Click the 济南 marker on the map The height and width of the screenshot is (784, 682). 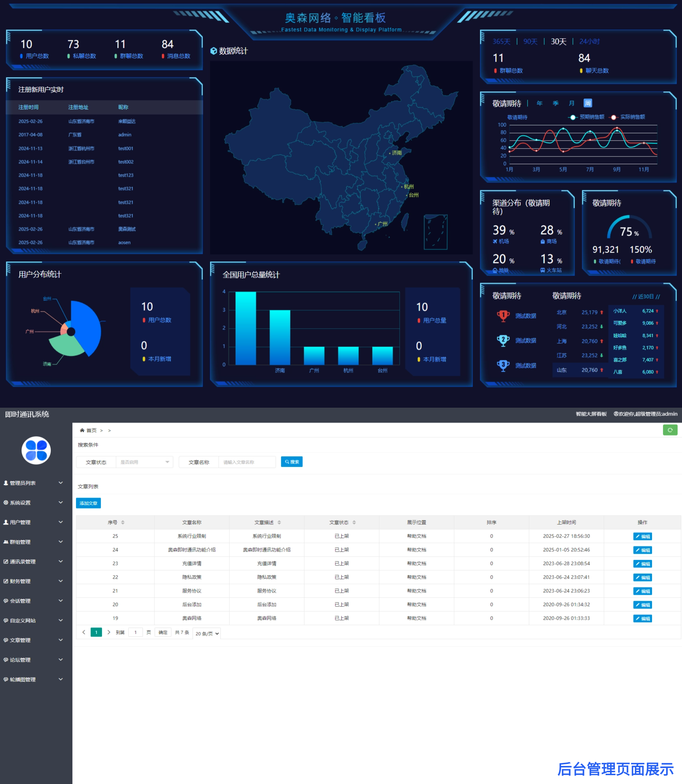[395, 153]
